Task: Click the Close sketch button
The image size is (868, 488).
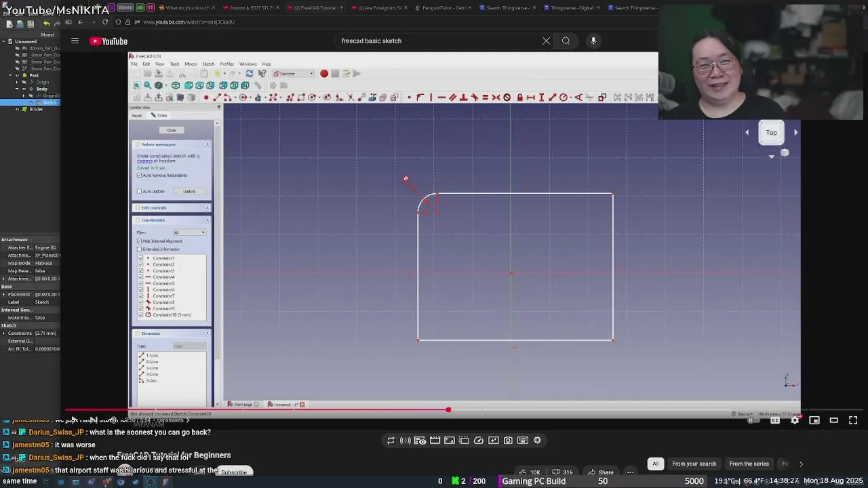Action: tap(171, 130)
